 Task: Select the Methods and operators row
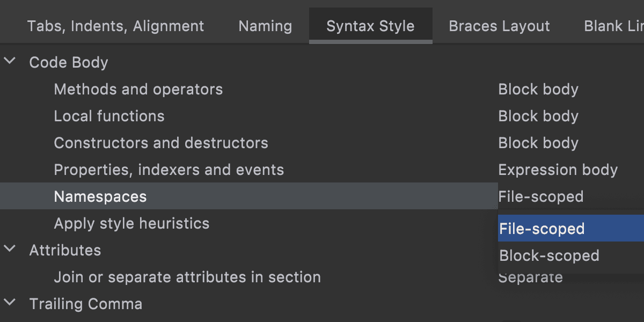(x=322, y=89)
